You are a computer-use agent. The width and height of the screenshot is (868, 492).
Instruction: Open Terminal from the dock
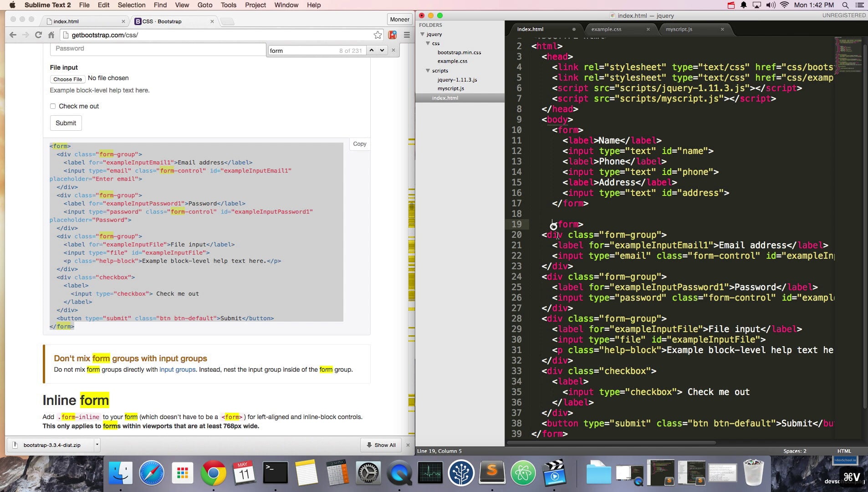coord(275,472)
